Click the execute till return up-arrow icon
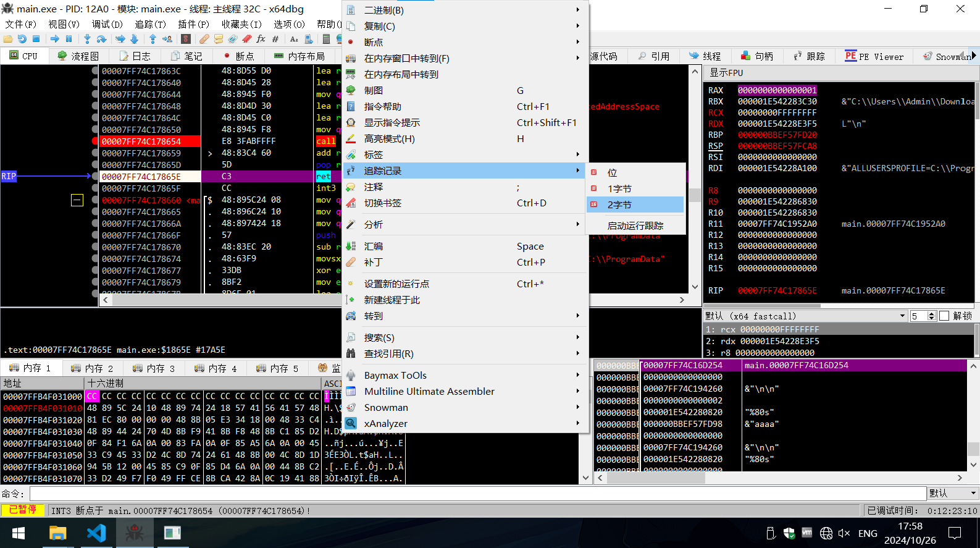 coord(153,39)
